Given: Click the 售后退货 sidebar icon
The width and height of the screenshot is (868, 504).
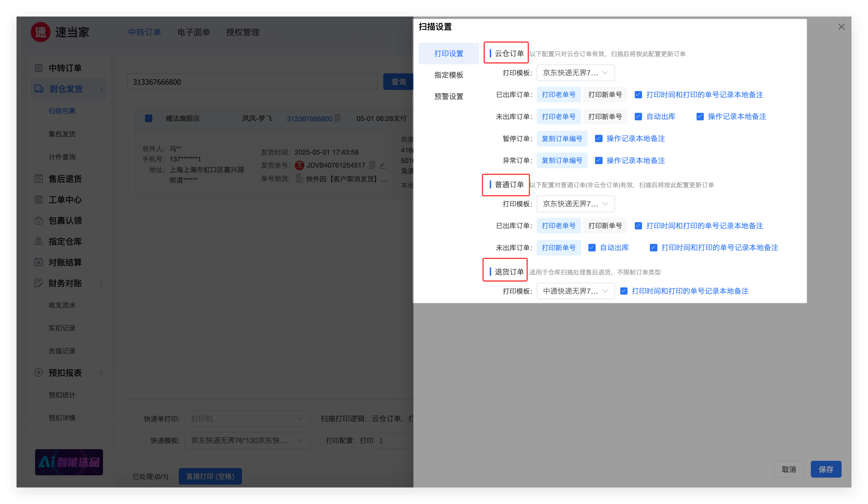Looking at the screenshot, I should click(39, 179).
